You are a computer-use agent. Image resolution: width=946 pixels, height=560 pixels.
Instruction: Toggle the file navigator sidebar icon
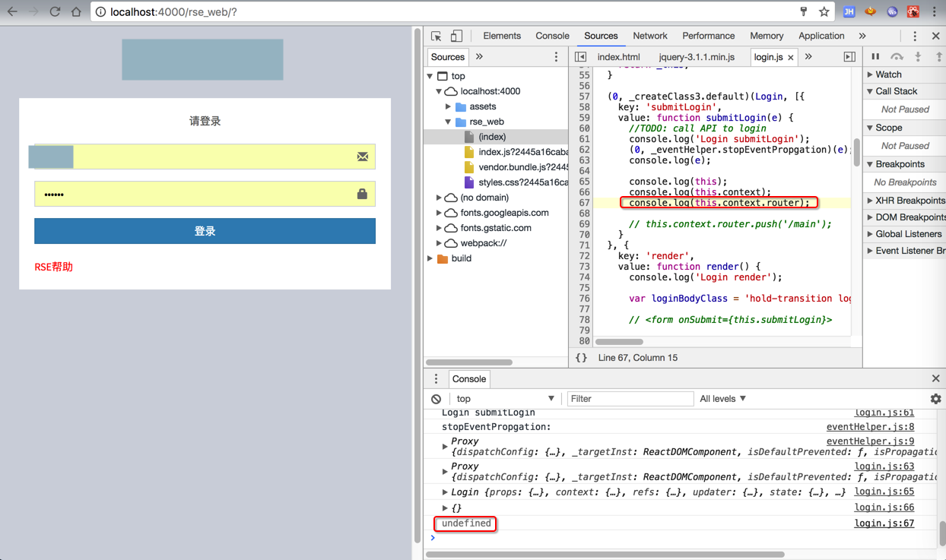[x=581, y=57]
